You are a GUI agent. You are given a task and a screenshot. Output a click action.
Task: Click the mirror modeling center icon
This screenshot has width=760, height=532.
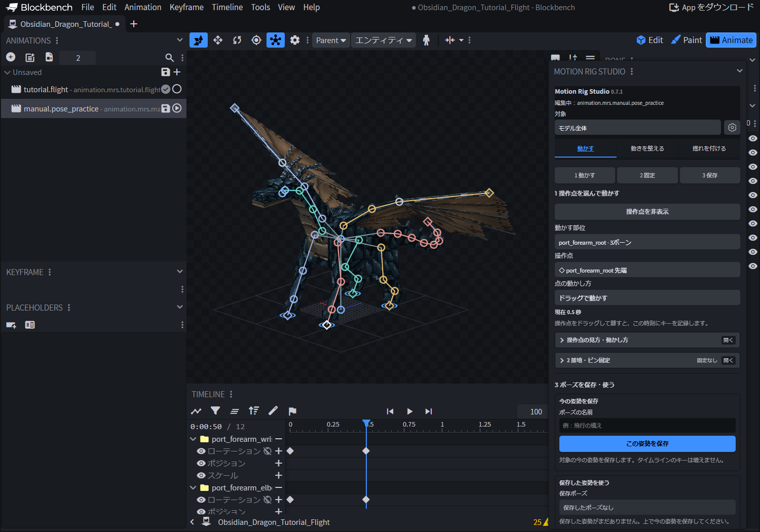[450, 40]
